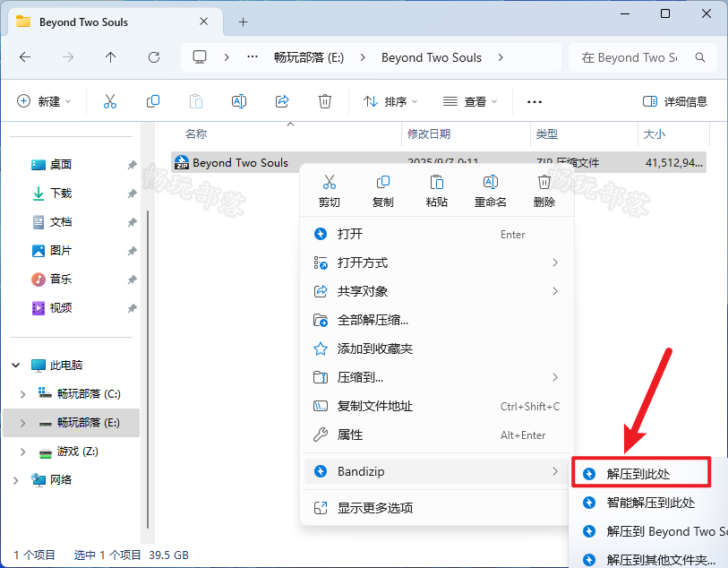This screenshot has height=568, width=728.
Task: Expand the 畅玩部落 (E:) drive node
Action: click(x=22, y=423)
